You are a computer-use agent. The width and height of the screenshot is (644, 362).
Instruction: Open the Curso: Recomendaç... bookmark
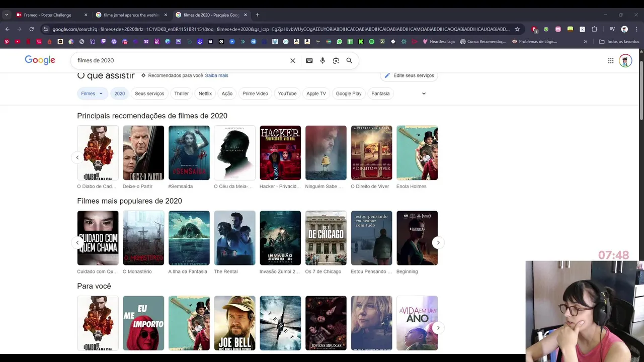(x=483, y=42)
